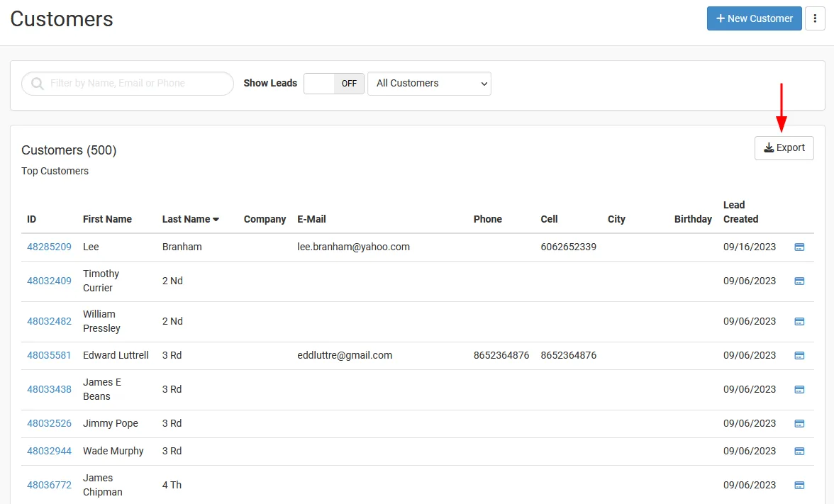Click cell number 6062652339
Screen dimensions: 834x504
(x=569, y=247)
